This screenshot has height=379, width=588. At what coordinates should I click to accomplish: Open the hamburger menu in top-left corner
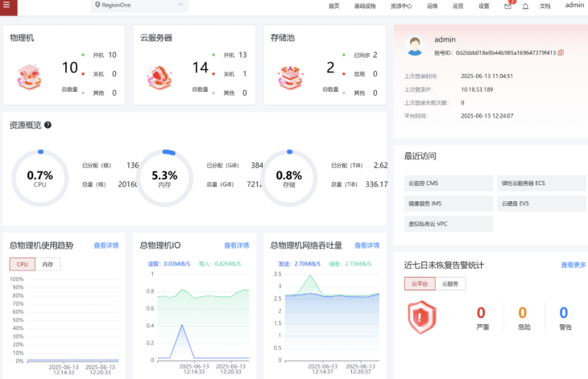(x=9, y=6)
